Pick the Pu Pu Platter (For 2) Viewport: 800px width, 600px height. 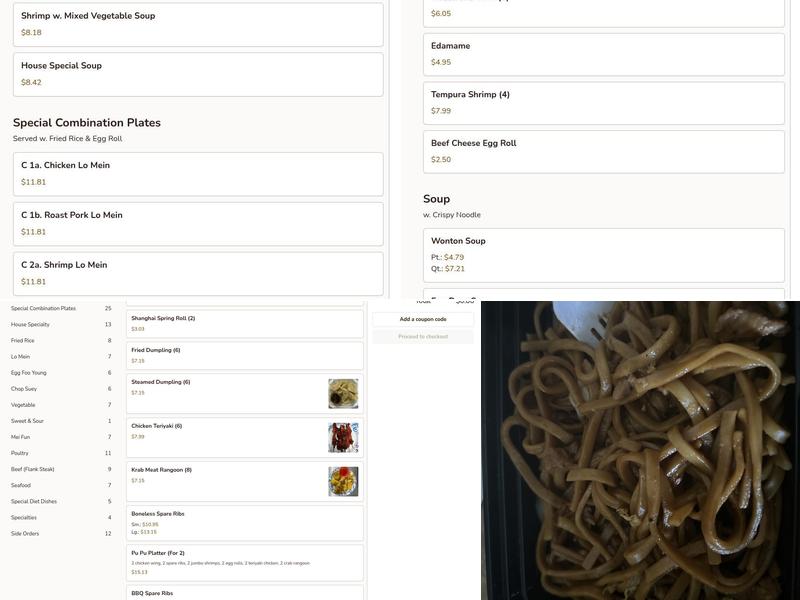pos(245,563)
